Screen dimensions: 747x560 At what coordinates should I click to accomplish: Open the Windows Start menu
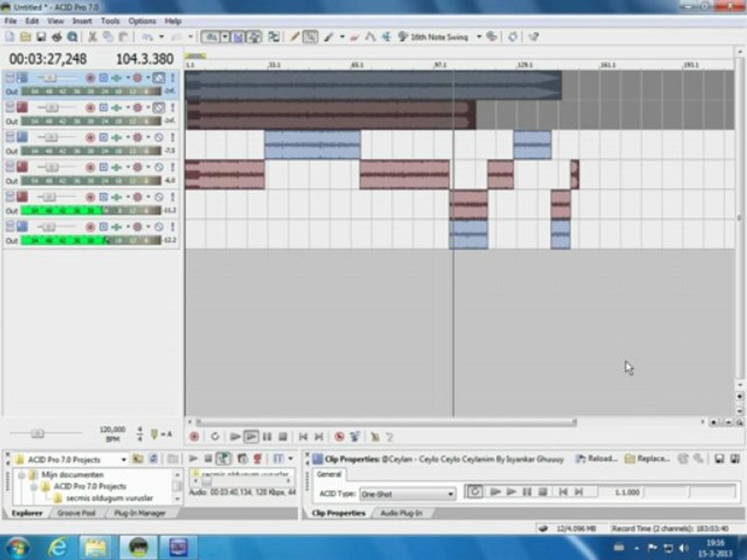17,547
